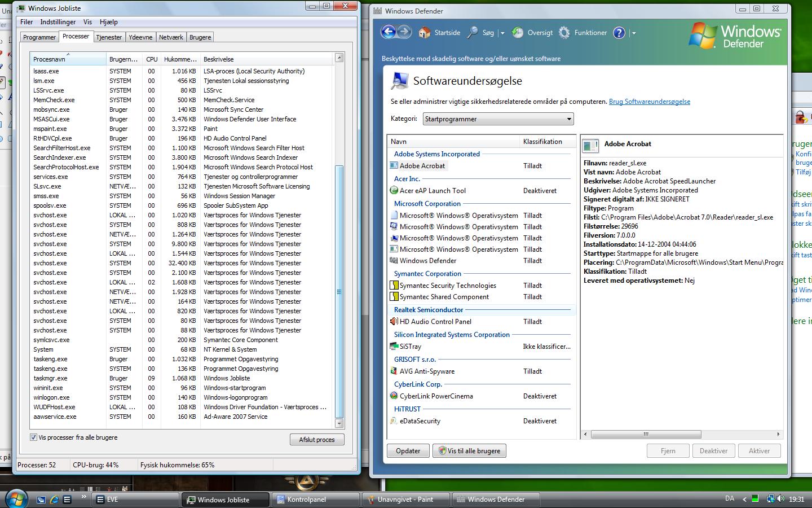The width and height of the screenshot is (812, 508).
Task: Open the Startside home icon
Action: coord(425,33)
